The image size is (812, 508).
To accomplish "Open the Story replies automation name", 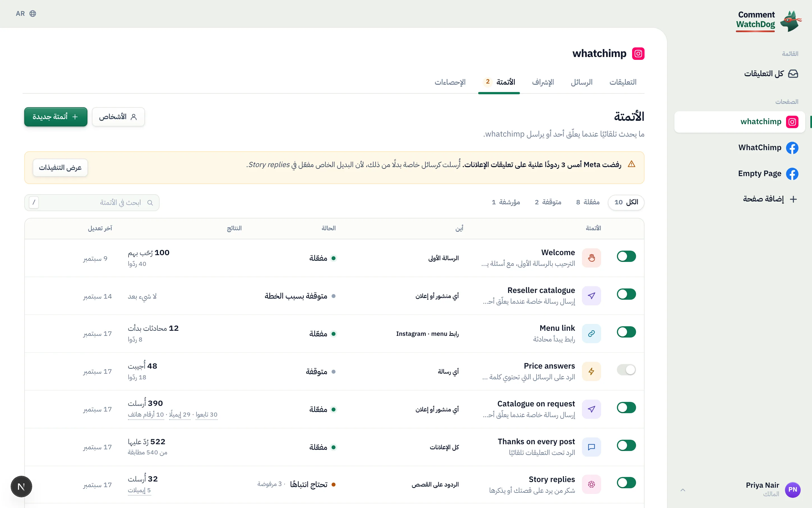I will point(551,480).
